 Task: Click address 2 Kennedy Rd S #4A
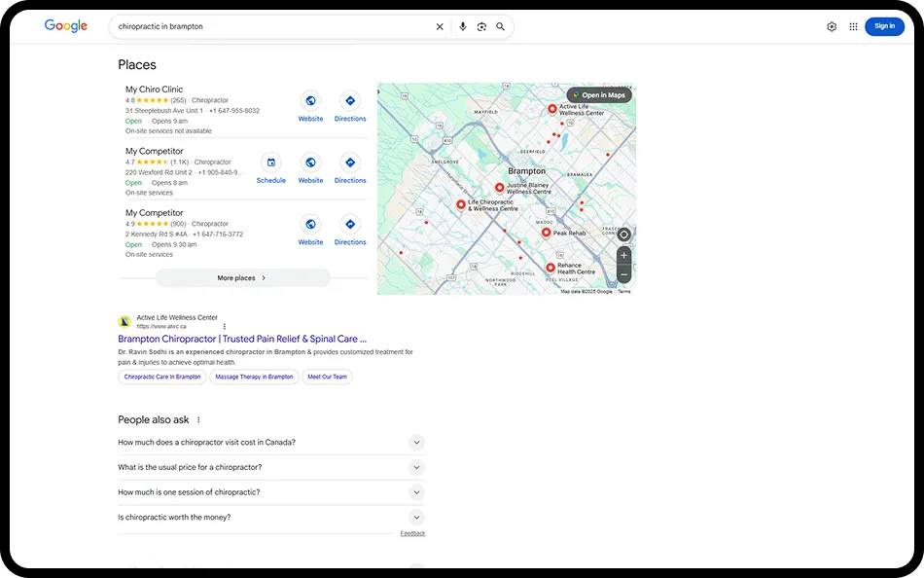tap(157, 235)
